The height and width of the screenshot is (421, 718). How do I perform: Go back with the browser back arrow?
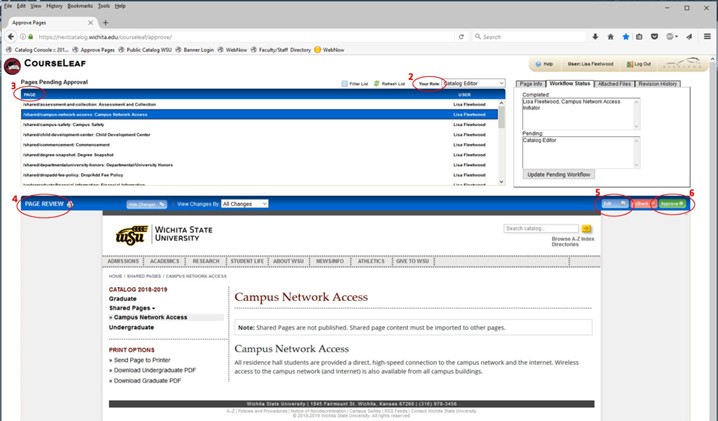(11, 37)
